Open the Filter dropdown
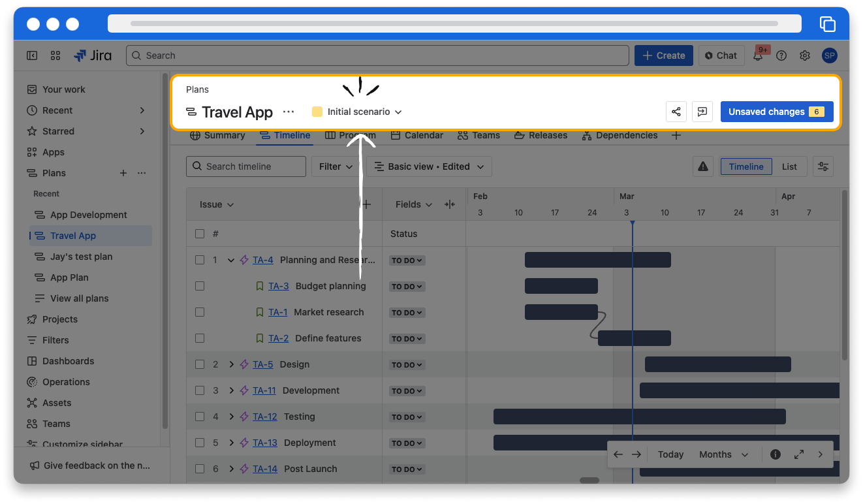This screenshot has height=504, width=863. click(336, 166)
